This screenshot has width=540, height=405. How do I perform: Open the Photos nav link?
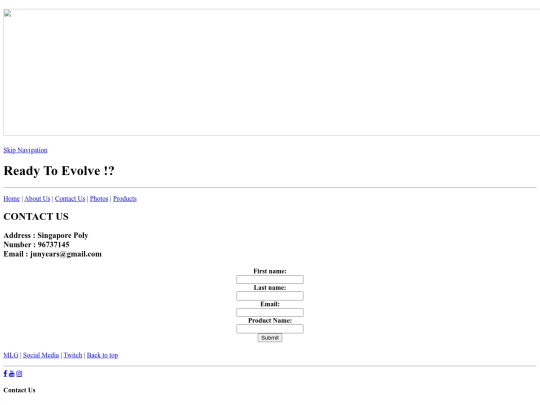click(99, 199)
